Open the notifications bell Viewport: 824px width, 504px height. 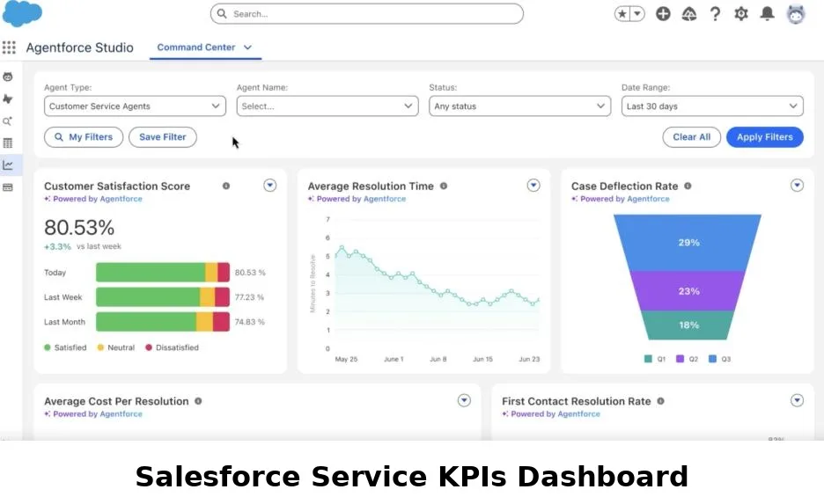768,14
